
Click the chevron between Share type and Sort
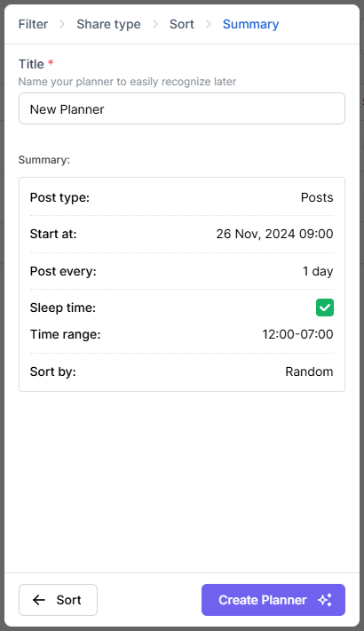point(155,24)
